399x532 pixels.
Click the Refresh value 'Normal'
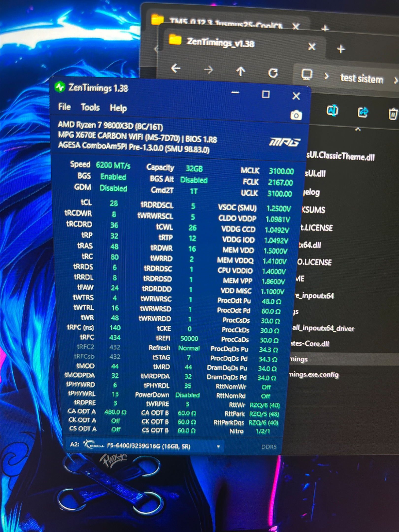(x=189, y=348)
